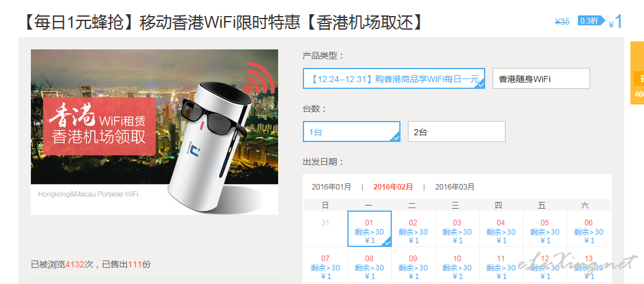Pick departure date 07 in calendar

tap(325, 265)
